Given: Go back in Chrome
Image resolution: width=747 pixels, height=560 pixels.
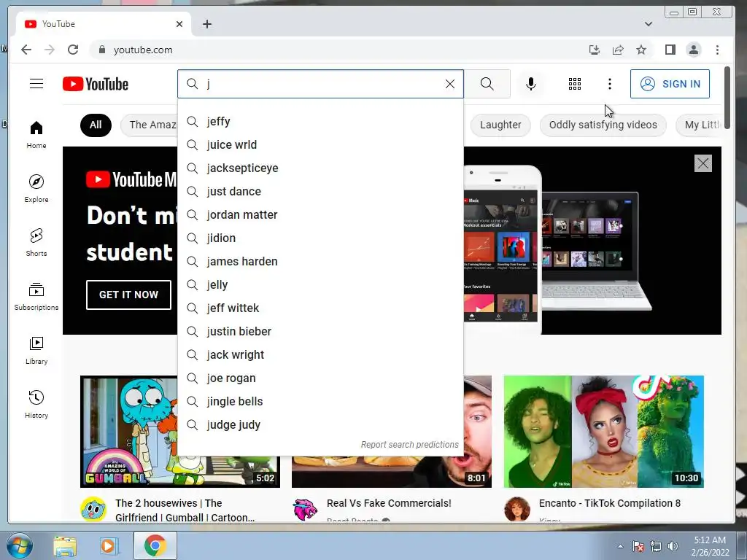Looking at the screenshot, I should pos(26,50).
